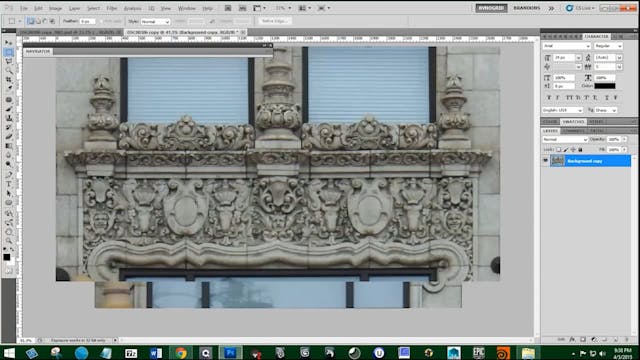The width and height of the screenshot is (640, 360).
Task: Select the Ellipse shape tool
Action: coord(9,203)
